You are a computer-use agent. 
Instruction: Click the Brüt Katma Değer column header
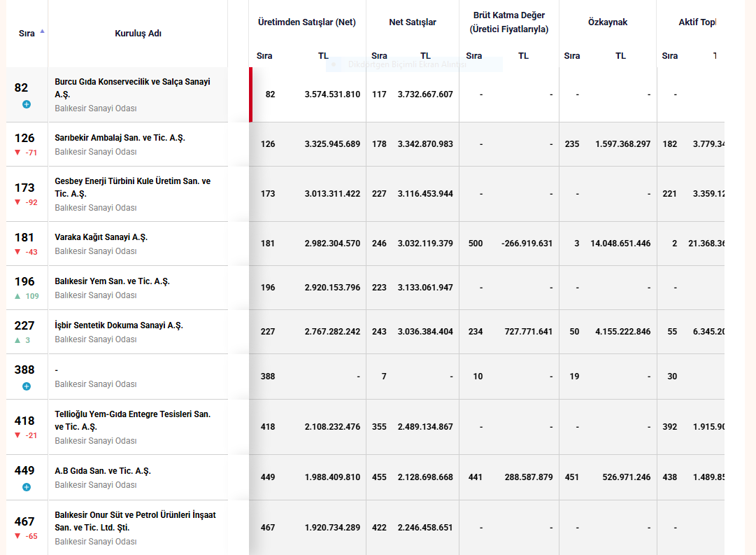pyautogui.click(x=509, y=22)
